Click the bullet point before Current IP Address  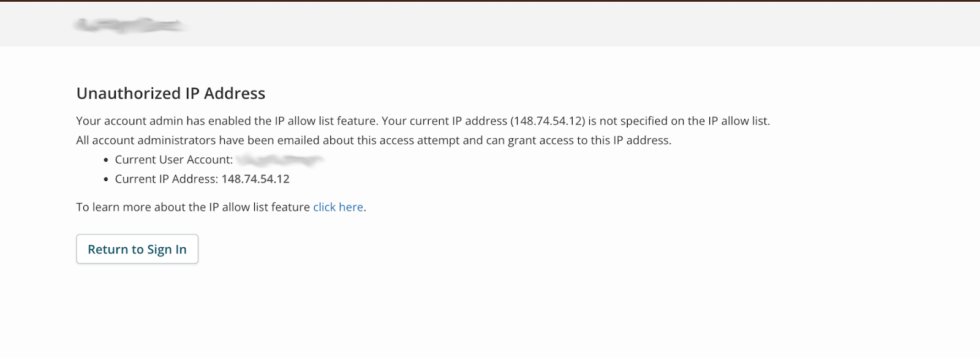pos(106,179)
